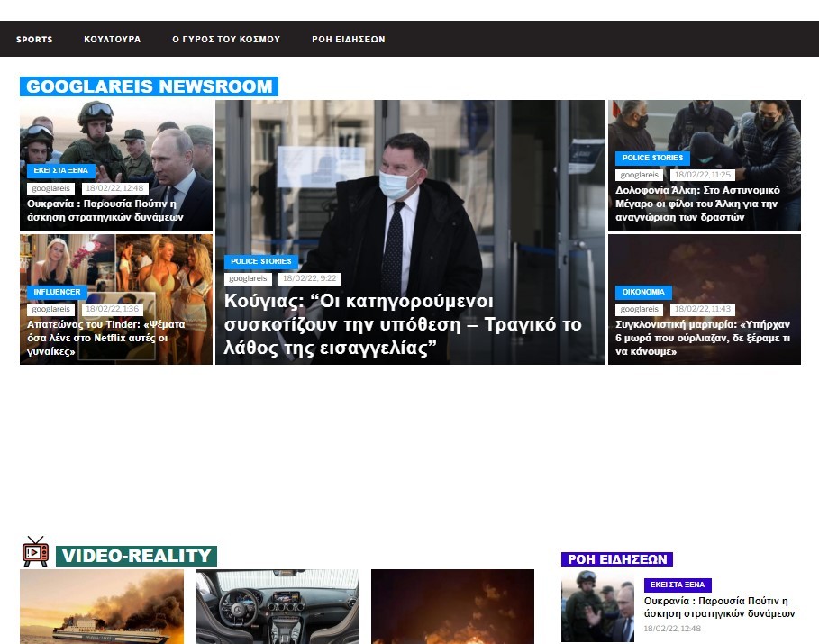Viewport: 819px width, 644px height.
Task: Read the Ukraine Putin article headline in newsroom grid
Action: 105,210
